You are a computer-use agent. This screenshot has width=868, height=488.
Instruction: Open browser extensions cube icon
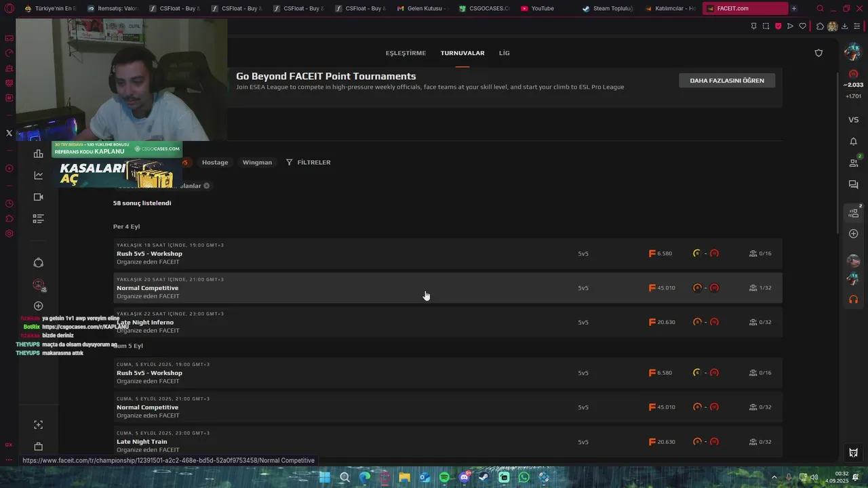pyautogui.click(x=820, y=26)
